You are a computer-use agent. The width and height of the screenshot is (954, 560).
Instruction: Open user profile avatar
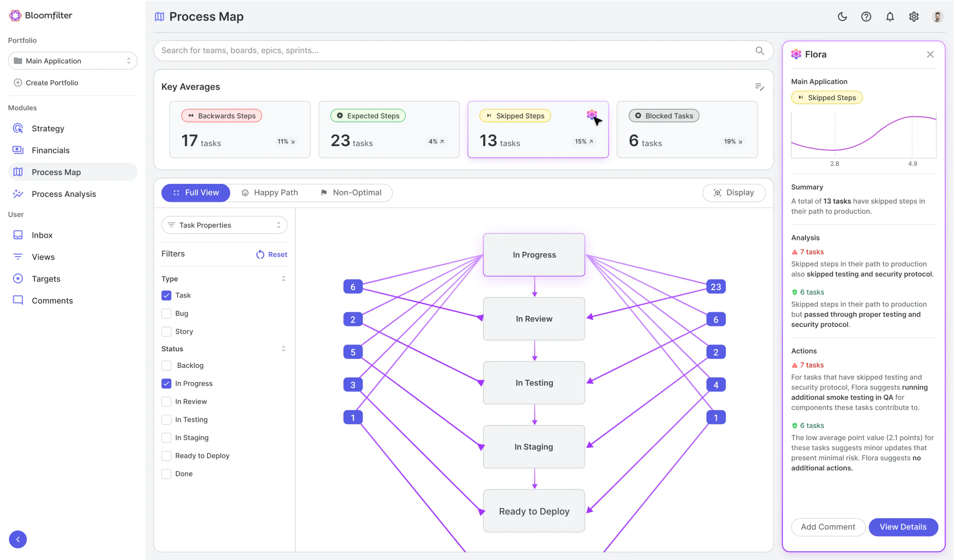937,17
